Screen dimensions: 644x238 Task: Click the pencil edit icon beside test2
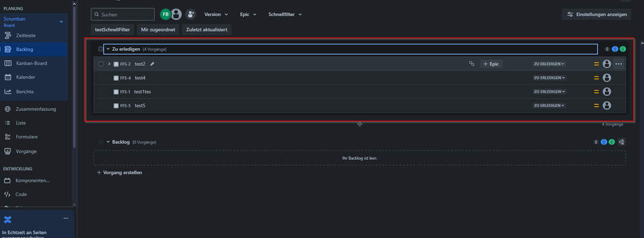point(152,64)
